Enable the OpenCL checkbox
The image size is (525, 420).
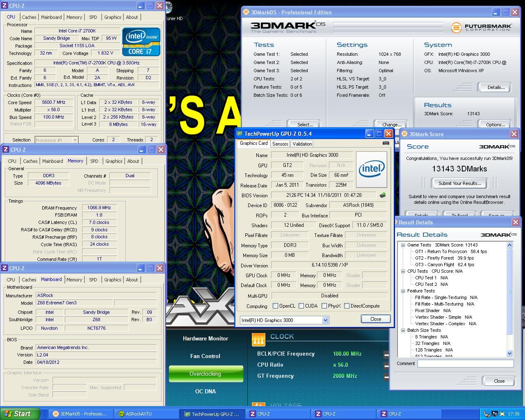click(x=276, y=306)
